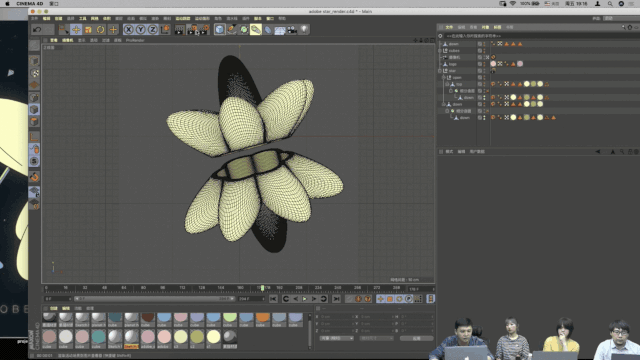Screen dimensions: 640x360
Task: Click the end frame 294 F field
Action: click(x=251, y=299)
